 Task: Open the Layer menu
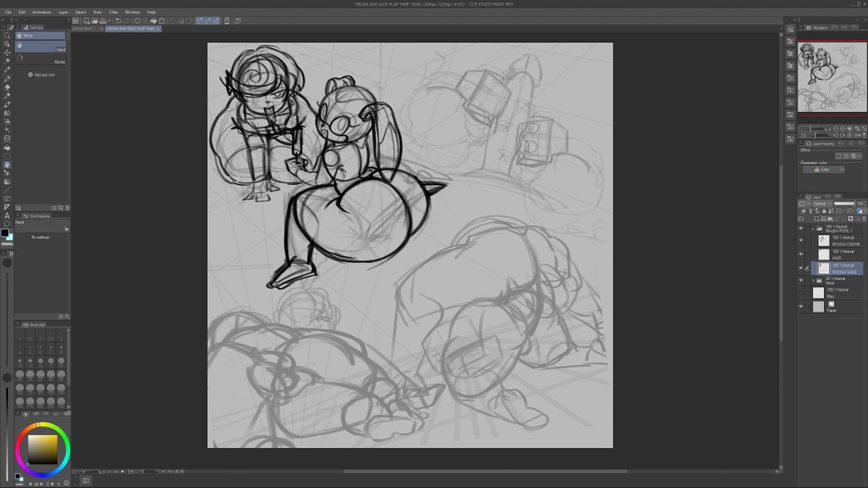click(x=63, y=12)
